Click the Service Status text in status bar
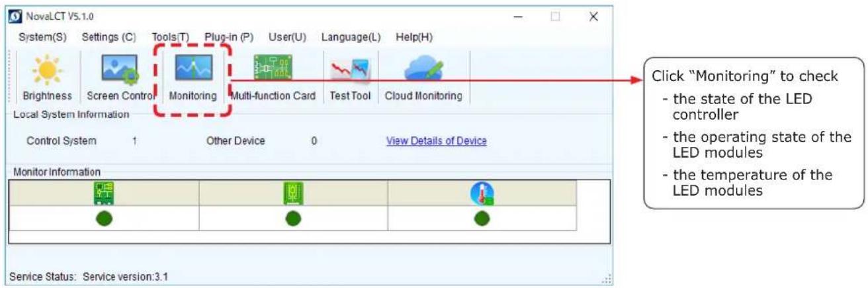The height and width of the screenshot is (288, 868). point(44,276)
